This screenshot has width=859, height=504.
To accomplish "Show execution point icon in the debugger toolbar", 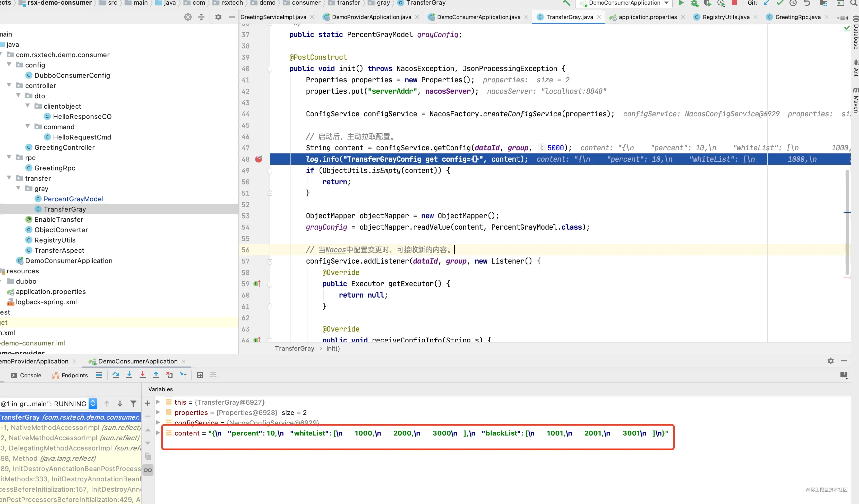I will pos(99,375).
